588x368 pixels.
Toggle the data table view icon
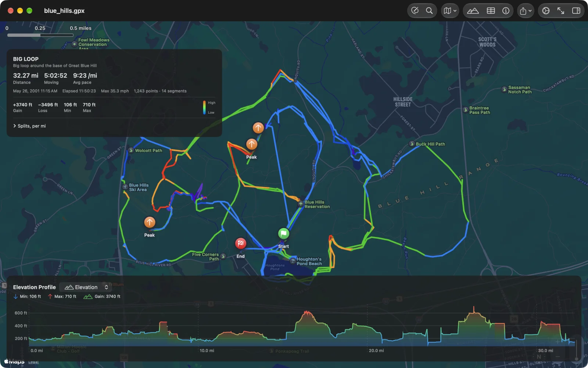pyautogui.click(x=491, y=11)
